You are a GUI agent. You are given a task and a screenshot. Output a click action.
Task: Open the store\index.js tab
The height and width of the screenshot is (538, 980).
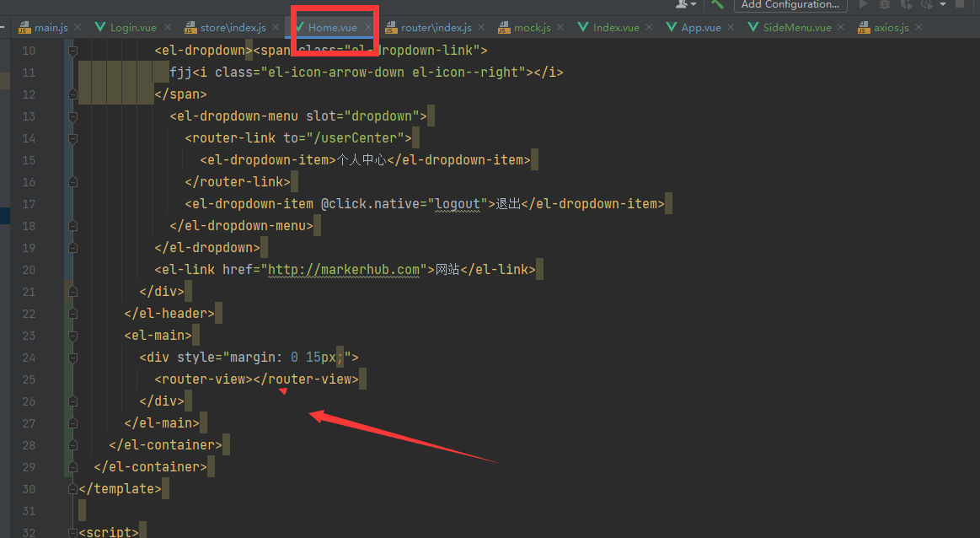(x=233, y=28)
